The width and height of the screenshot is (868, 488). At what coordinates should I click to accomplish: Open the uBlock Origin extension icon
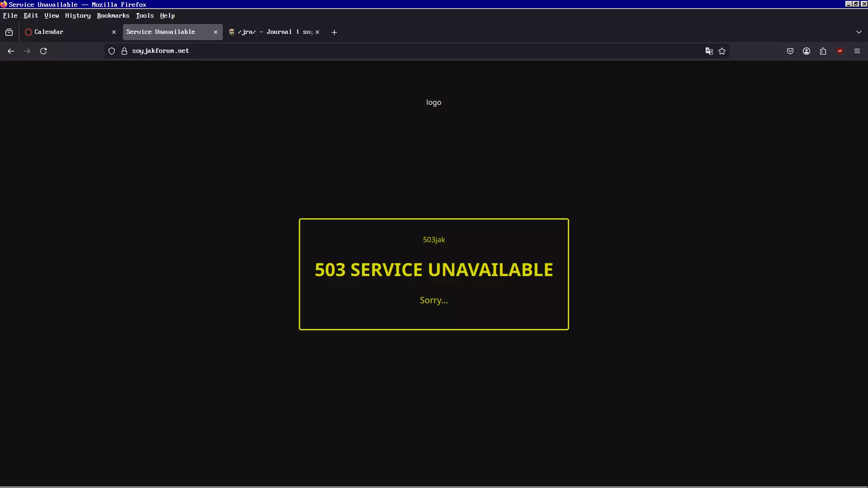pyautogui.click(x=840, y=51)
